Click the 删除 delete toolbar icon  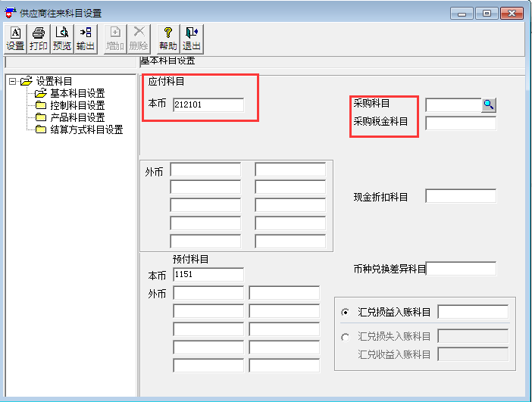pos(139,39)
